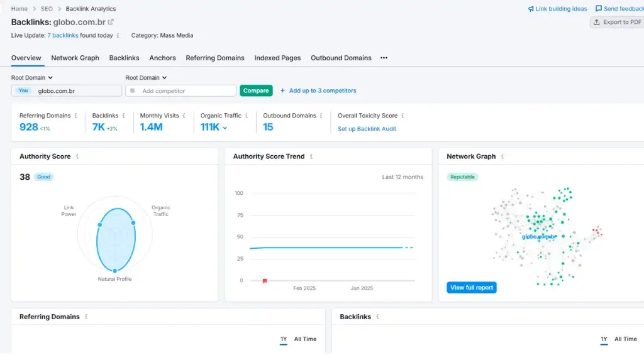Viewport: 644px width, 355px height.
Task: Click red flag marker on trend chart
Action: [x=265, y=281]
